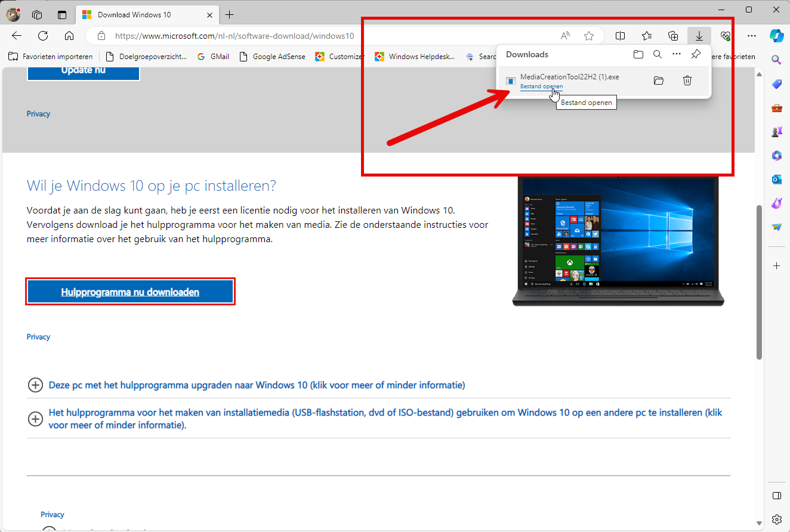View site information via lock icon

[101, 36]
